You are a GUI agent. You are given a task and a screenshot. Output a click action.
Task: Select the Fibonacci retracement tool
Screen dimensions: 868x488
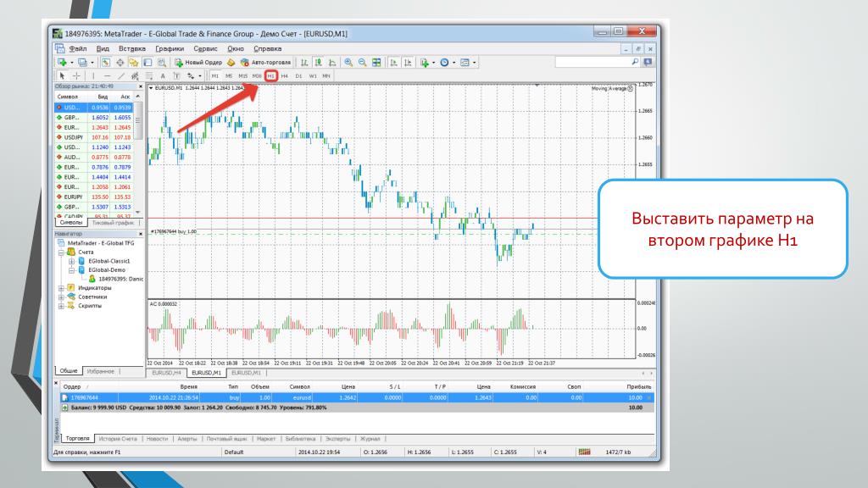coord(149,75)
